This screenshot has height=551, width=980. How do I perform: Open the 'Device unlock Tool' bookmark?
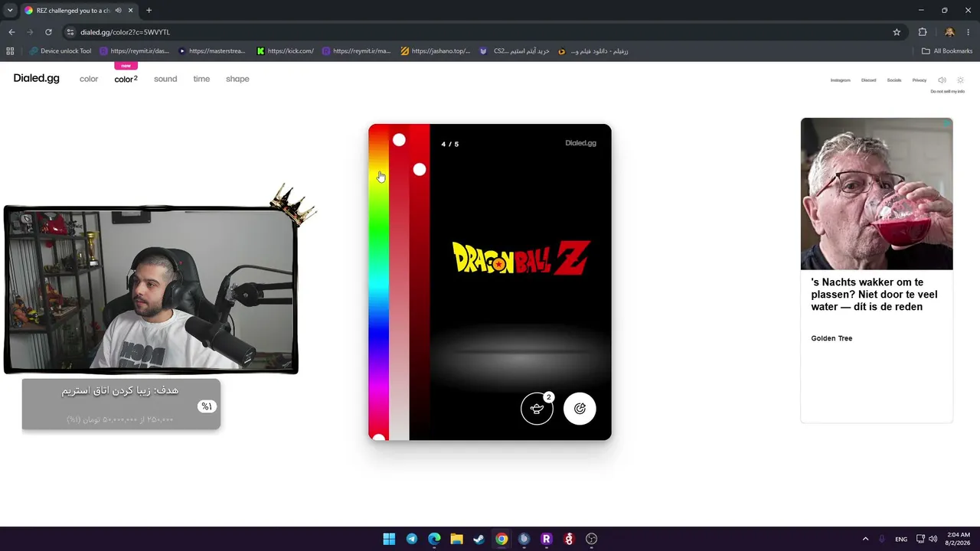click(60, 51)
